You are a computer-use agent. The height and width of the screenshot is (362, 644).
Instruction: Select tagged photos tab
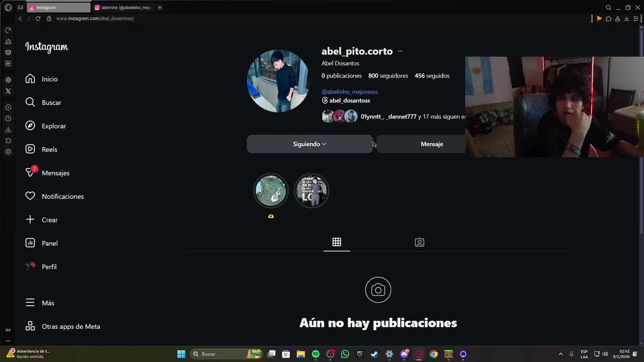tap(420, 242)
